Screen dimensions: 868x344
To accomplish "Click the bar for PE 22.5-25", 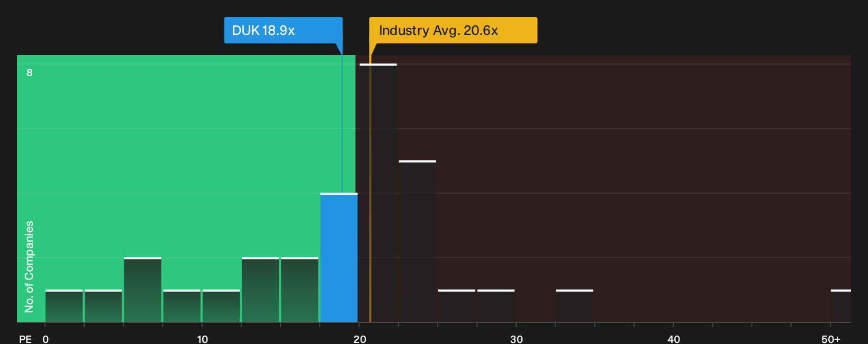I will [418, 241].
